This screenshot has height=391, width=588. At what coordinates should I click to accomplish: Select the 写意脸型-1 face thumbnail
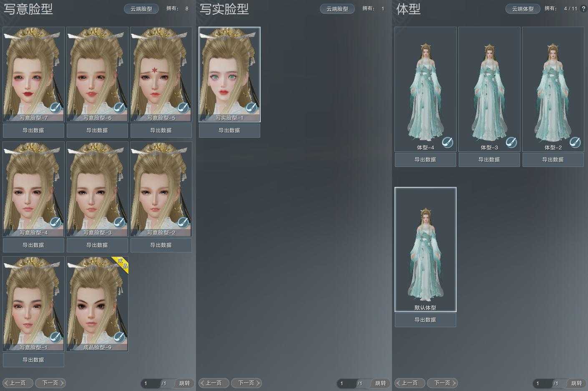pyautogui.click(x=34, y=304)
